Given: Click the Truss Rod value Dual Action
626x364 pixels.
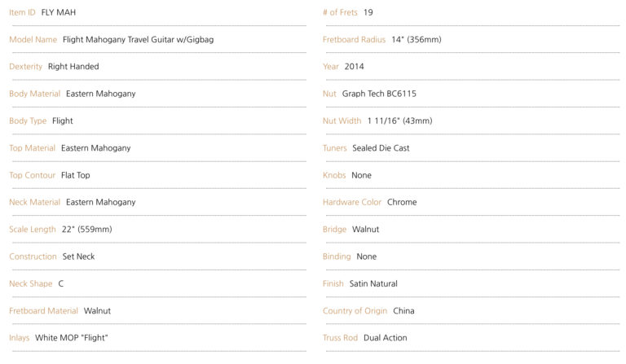Looking at the screenshot, I should click(386, 338).
